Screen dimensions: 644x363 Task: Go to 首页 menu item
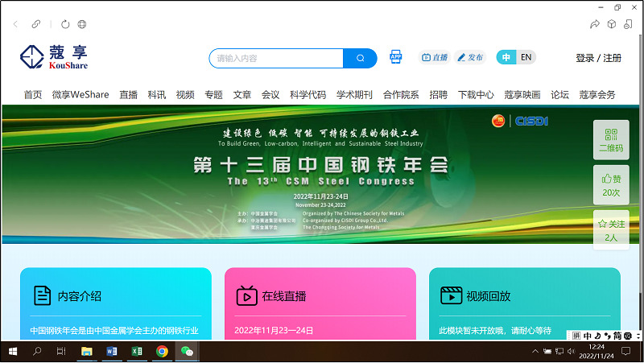[x=33, y=95]
